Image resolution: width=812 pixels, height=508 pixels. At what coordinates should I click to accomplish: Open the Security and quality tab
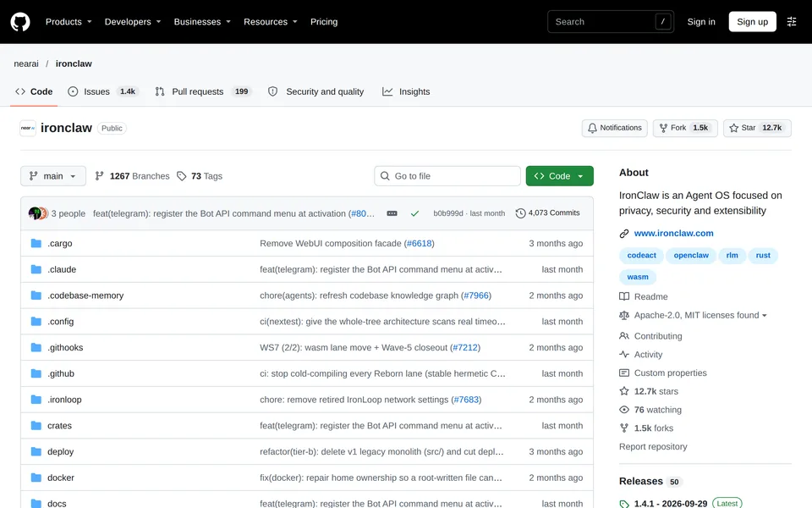coord(315,91)
